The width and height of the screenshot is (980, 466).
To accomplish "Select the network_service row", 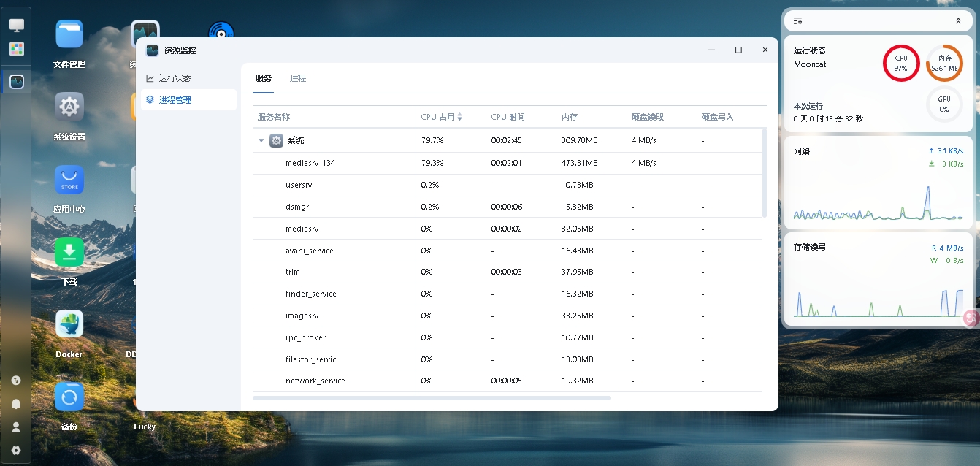I will click(508, 381).
